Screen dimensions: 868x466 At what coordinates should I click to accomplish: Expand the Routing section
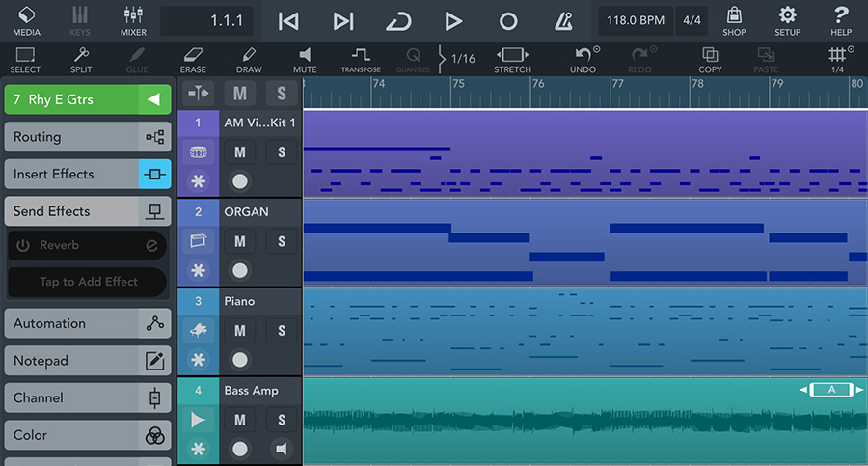[87, 137]
